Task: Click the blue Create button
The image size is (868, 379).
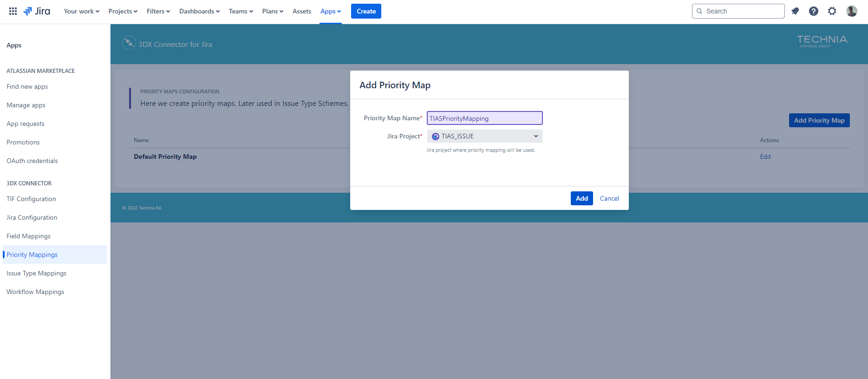Action: click(x=366, y=11)
